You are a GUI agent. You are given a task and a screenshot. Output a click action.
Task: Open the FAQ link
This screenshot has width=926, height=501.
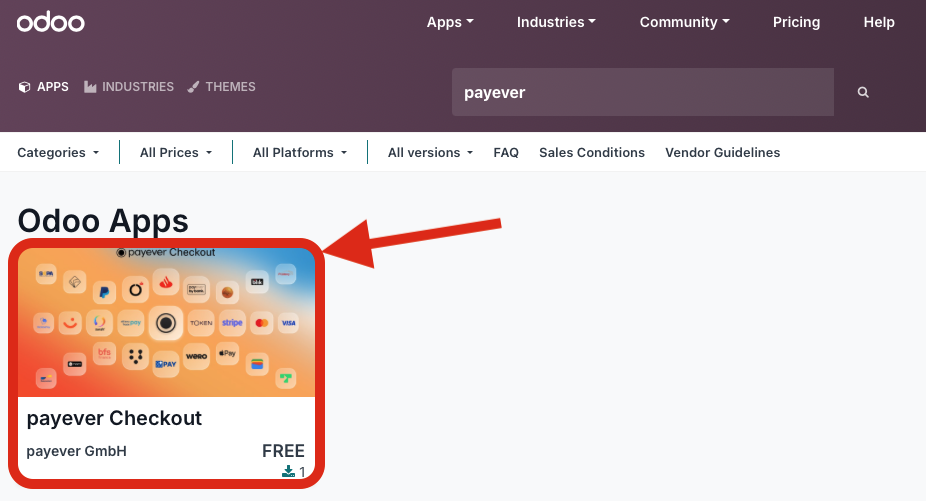click(x=506, y=152)
